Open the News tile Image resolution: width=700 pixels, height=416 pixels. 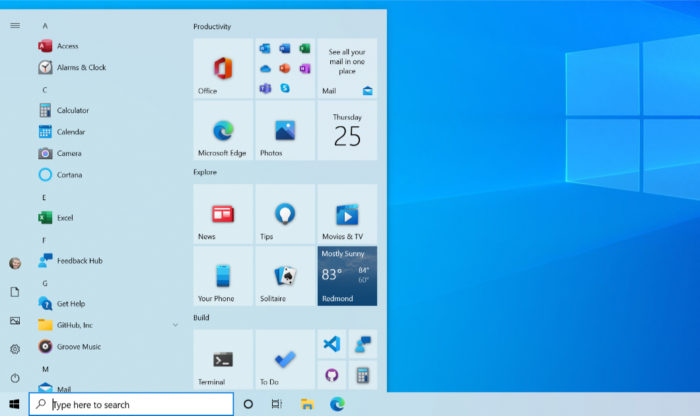pyautogui.click(x=223, y=214)
